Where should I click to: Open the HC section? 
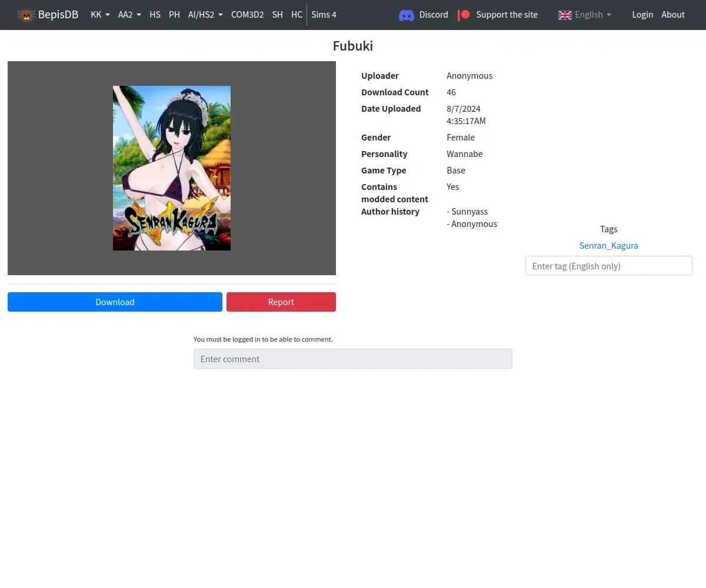[297, 15]
